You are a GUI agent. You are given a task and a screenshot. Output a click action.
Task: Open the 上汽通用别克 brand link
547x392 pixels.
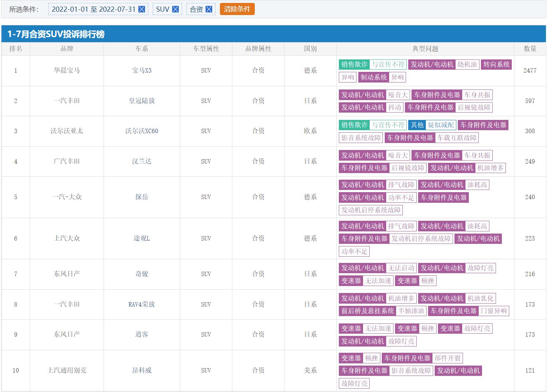coord(67,370)
